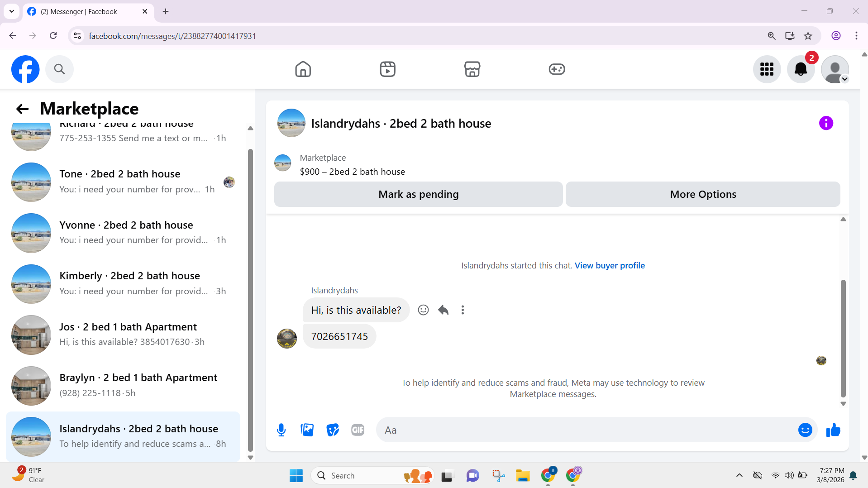Open the Marketplace storefront icon

[x=472, y=69]
